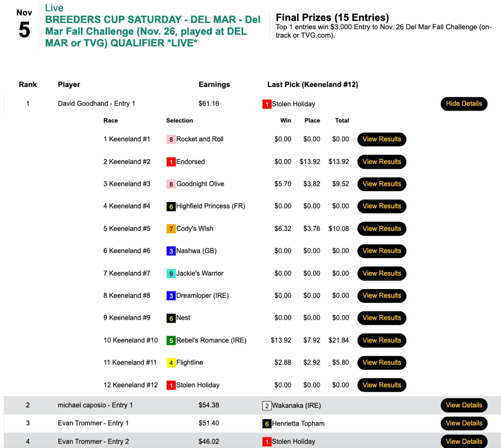Click the Breeders Cup Saturday contest title
This screenshot has height=448, width=501.
click(x=153, y=31)
